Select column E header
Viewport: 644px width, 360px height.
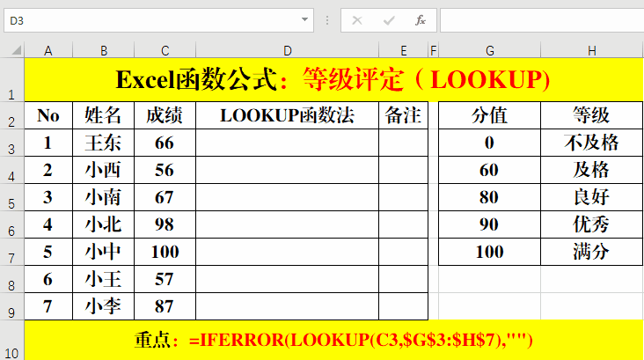[x=403, y=50]
